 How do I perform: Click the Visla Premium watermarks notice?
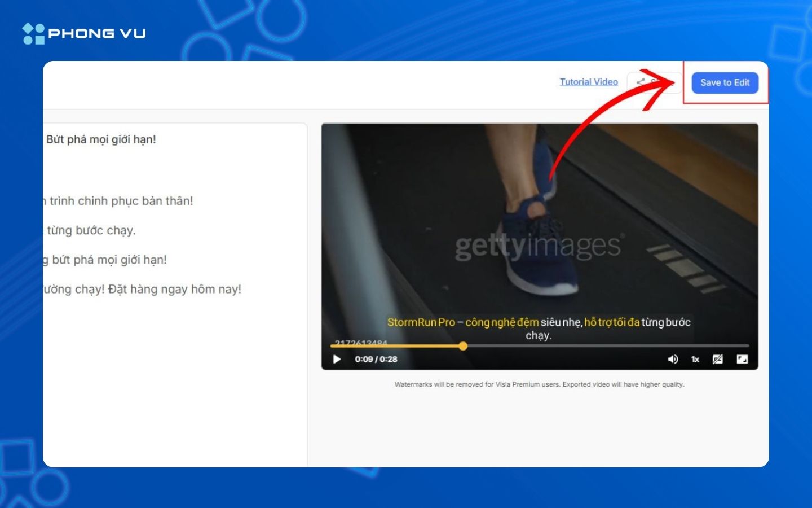(x=539, y=384)
